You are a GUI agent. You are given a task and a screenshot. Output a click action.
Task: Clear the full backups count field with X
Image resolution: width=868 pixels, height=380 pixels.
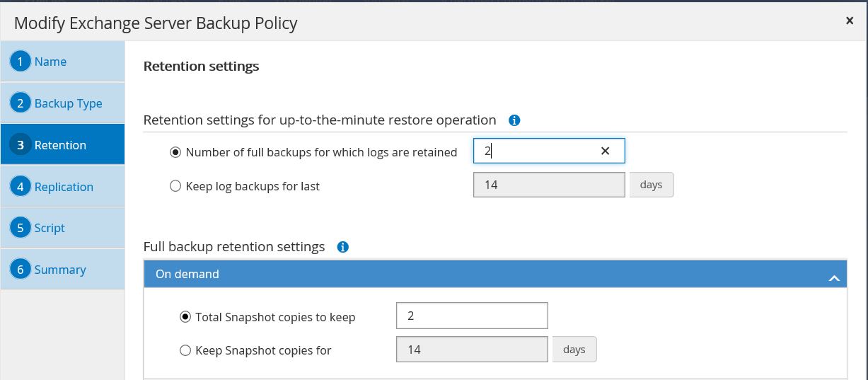pos(606,151)
